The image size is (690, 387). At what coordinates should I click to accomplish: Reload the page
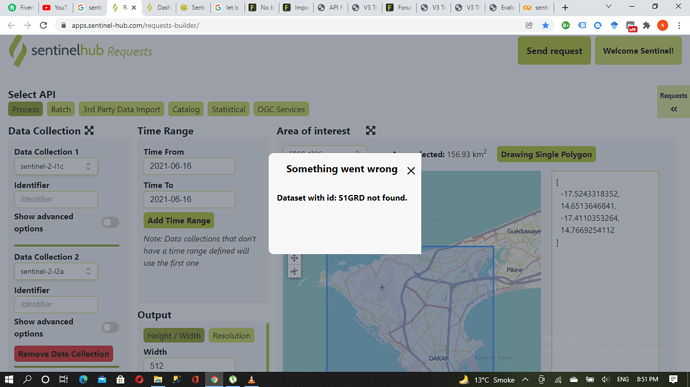coord(43,26)
